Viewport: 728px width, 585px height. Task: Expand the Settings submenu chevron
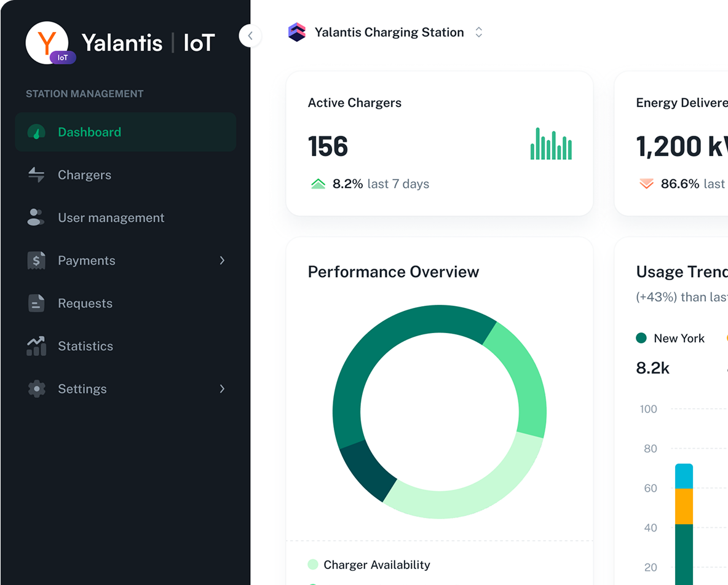click(222, 389)
